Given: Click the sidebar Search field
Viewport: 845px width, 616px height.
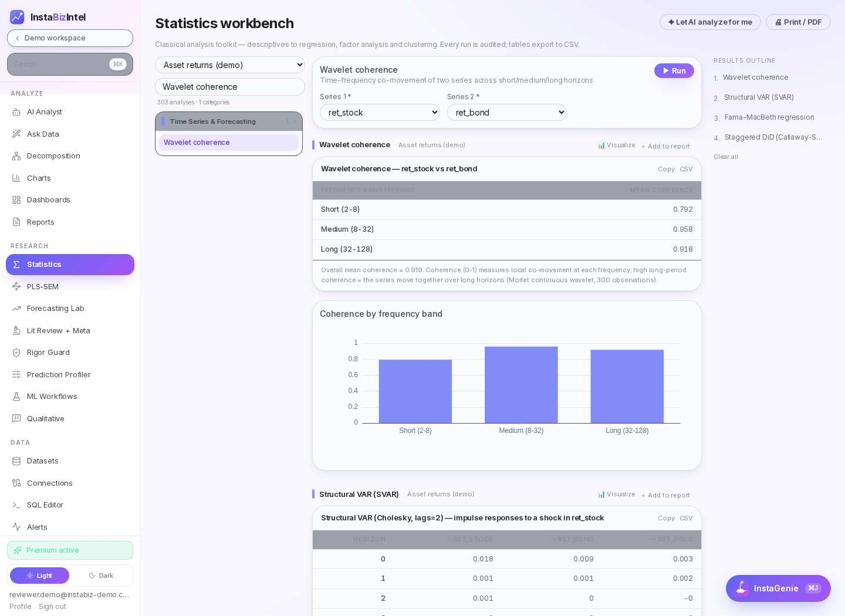Looking at the screenshot, I should tap(70, 65).
